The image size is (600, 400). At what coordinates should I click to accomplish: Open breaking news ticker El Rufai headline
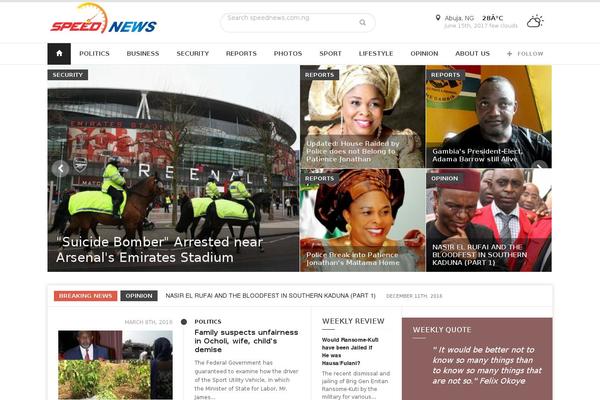[x=271, y=296]
